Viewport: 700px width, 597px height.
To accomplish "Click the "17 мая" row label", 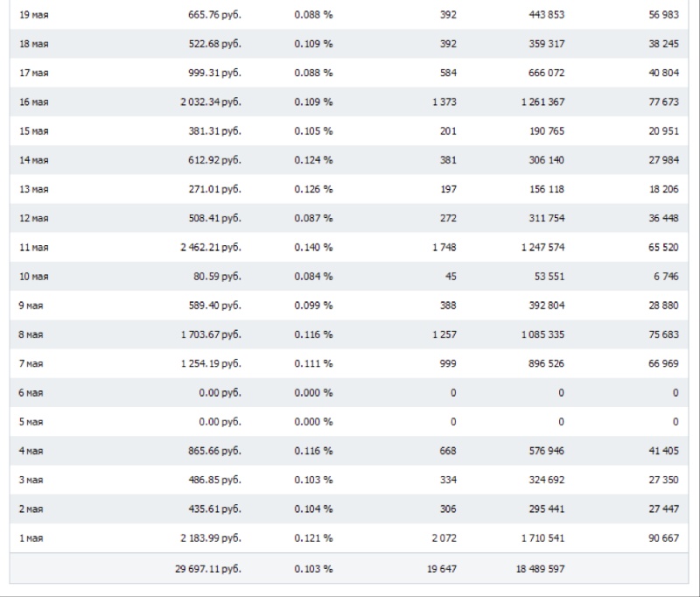I will (34, 73).
